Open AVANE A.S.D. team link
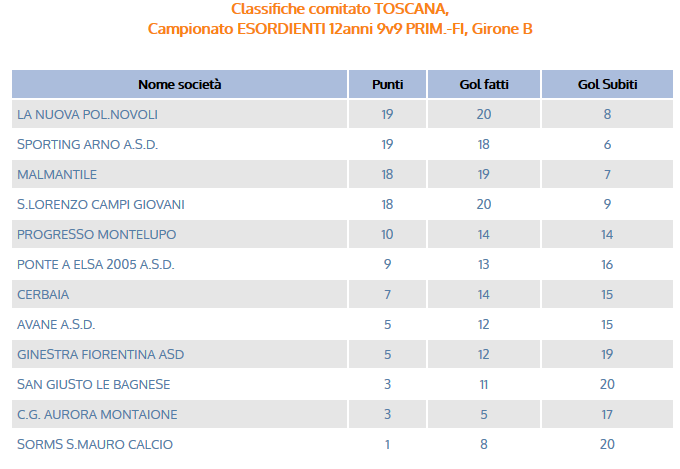Image resolution: width=680 pixels, height=469 pixels. point(56,325)
